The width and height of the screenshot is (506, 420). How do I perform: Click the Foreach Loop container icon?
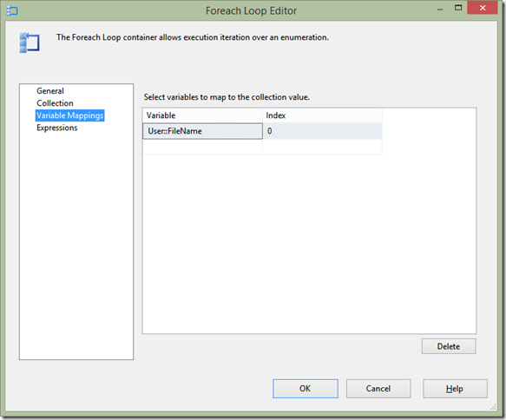tap(30, 43)
